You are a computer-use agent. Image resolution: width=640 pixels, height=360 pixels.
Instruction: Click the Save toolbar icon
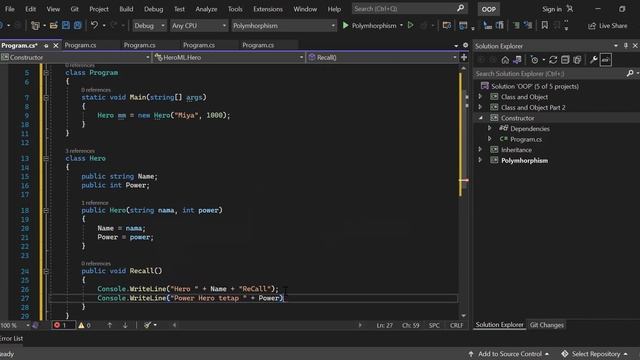click(x=66, y=25)
